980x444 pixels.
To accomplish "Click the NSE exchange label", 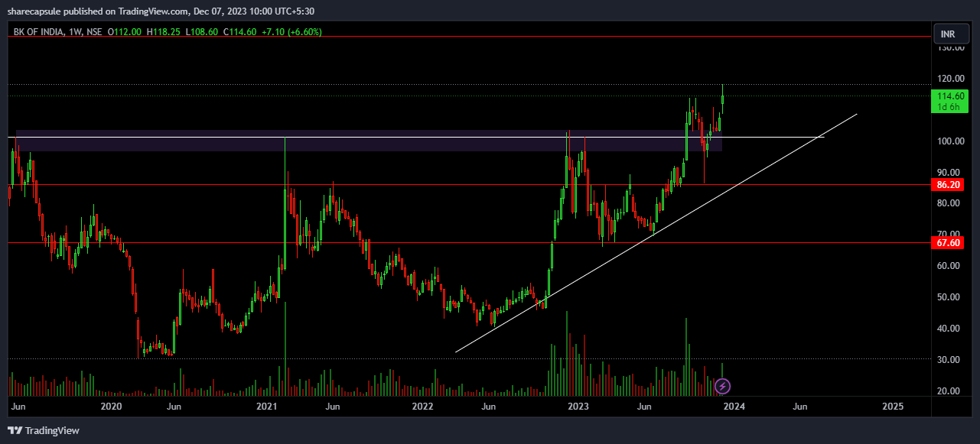I will [95, 32].
